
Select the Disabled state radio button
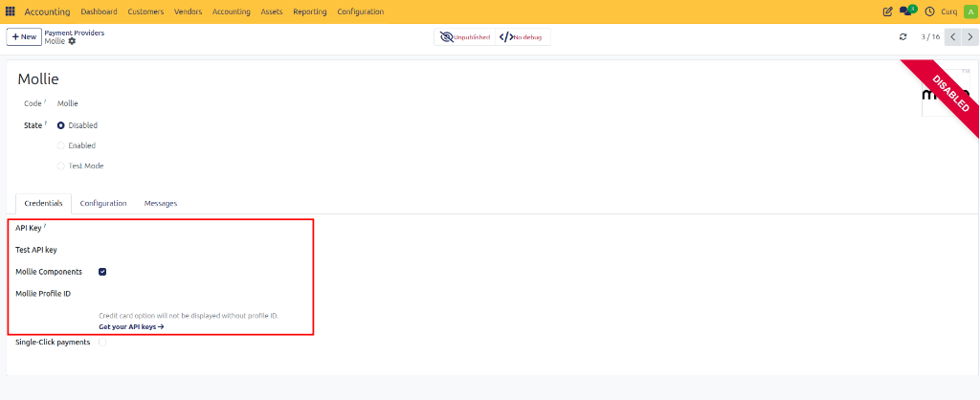click(x=60, y=125)
